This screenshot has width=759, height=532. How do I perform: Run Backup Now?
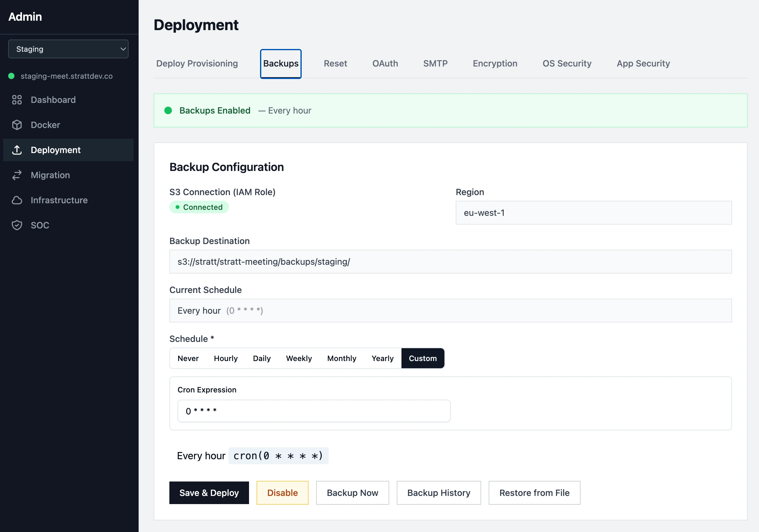click(x=353, y=493)
